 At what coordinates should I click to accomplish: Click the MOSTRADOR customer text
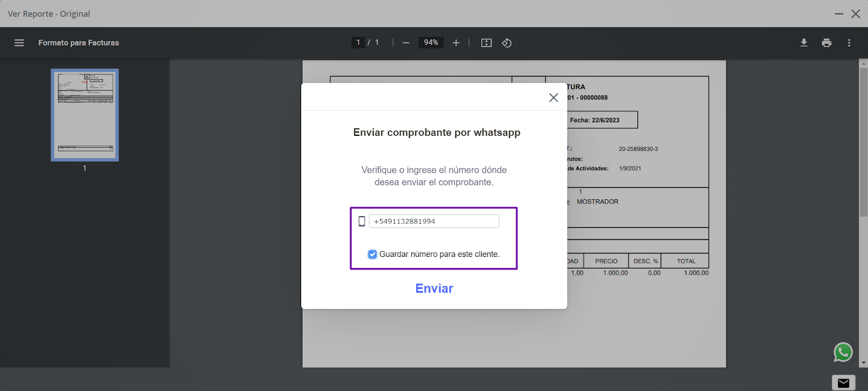coord(597,201)
